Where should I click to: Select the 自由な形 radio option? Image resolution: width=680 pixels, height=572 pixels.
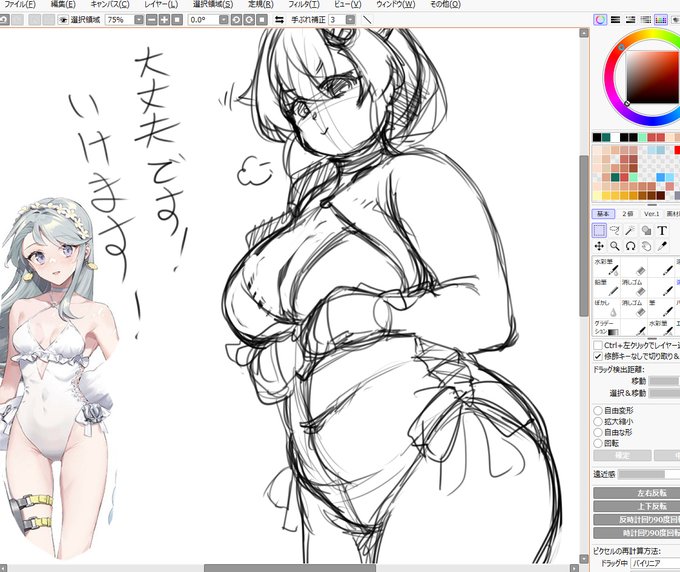click(598, 432)
